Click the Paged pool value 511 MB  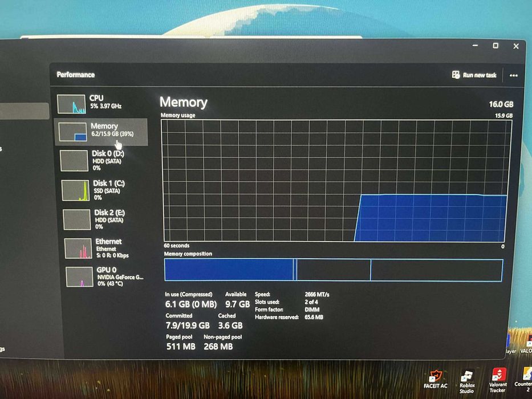tap(181, 347)
